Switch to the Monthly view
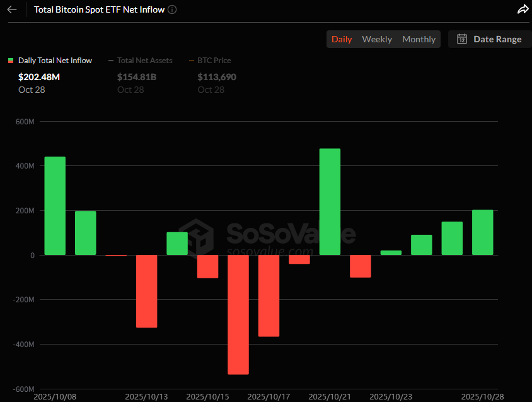This screenshot has width=532, height=402. 419,39
